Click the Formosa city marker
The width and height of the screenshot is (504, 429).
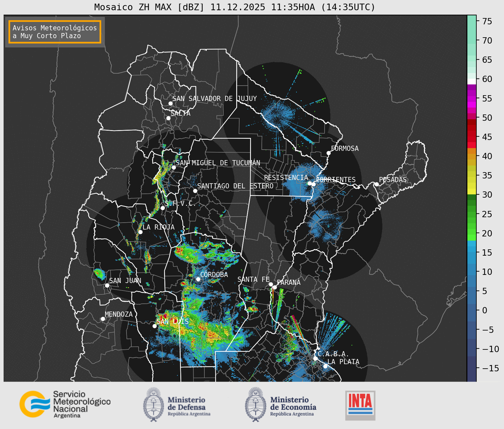point(329,153)
